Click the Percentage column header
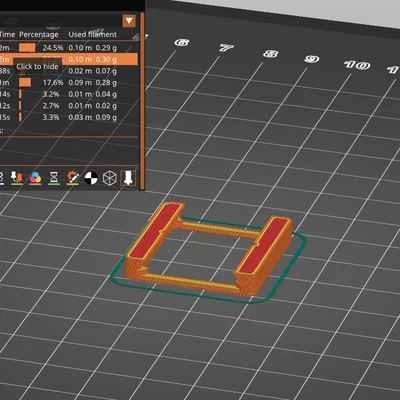 tap(39, 34)
